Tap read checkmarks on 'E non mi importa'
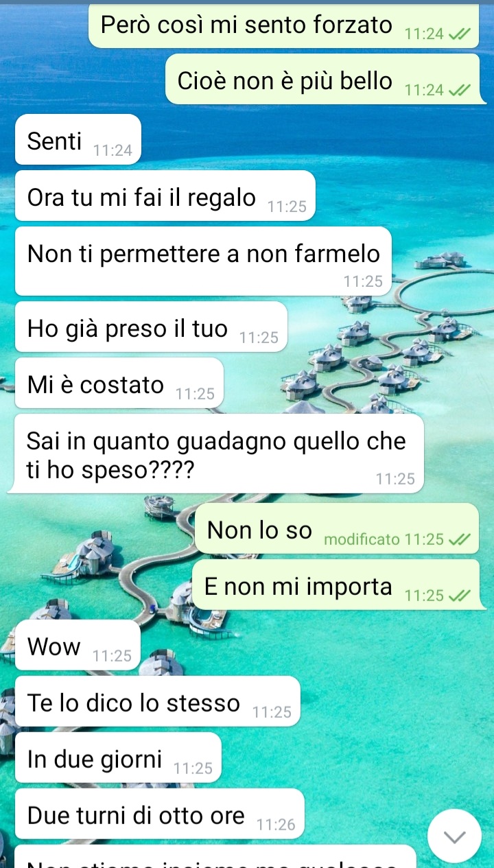Viewport: 494px width, 868px height. (x=459, y=596)
